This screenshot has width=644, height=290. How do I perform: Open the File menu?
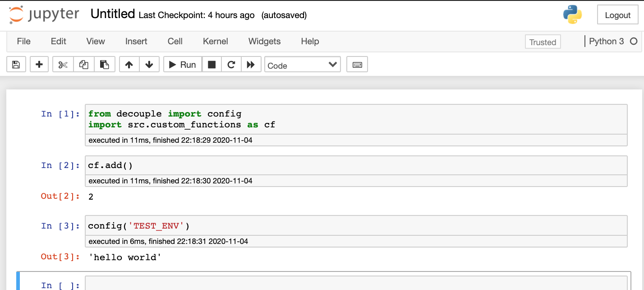click(23, 41)
